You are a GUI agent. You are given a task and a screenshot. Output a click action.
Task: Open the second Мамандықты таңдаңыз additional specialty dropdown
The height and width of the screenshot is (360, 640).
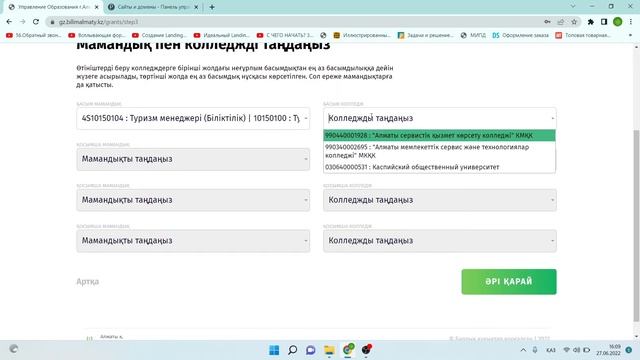coord(193,200)
